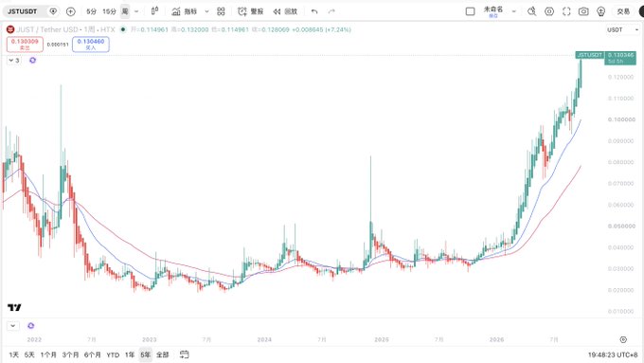The image size is (644, 363).
Task: Take a chart snapshot with the camera icon
Action: tap(583, 11)
